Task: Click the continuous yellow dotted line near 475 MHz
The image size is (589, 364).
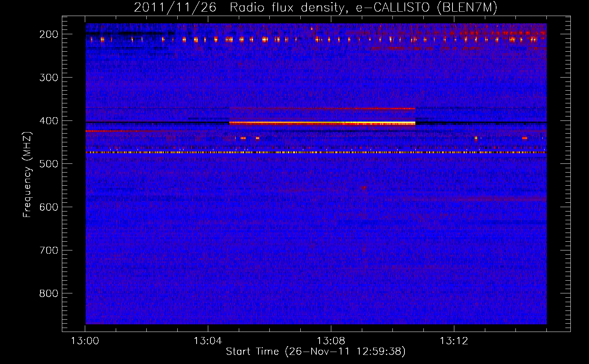Action: 316,153
